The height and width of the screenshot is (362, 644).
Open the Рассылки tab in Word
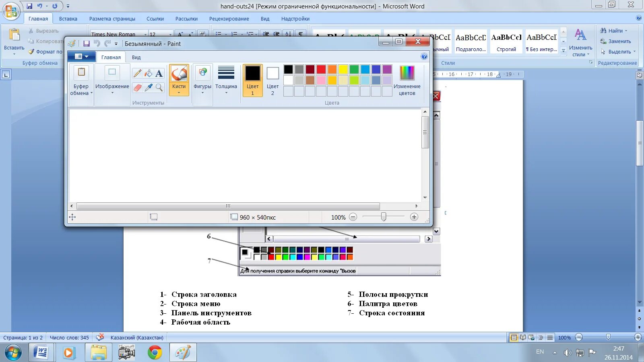click(x=186, y=19)
